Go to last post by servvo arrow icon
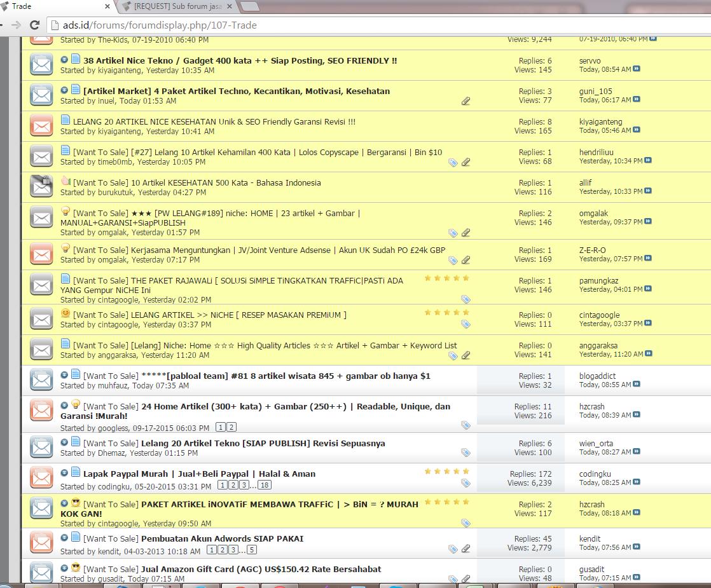 pyautogui.click(x=637, y=69)
